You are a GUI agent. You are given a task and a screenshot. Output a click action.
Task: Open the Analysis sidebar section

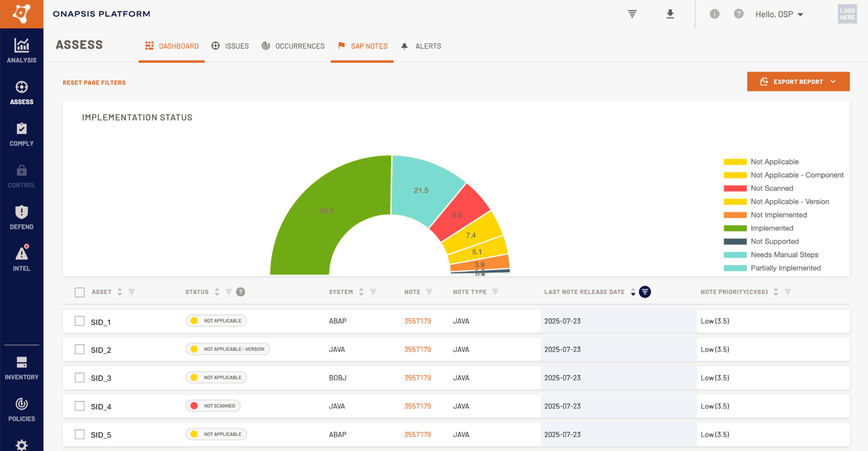coord(22,50)
